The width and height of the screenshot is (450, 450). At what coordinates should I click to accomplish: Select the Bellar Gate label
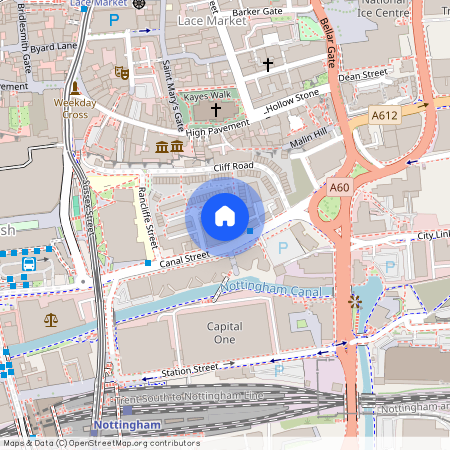[x=328, y=43]
